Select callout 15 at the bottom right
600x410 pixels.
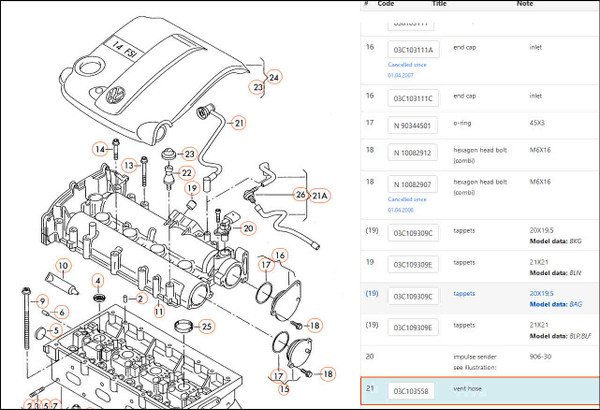[x=283, y=388]
